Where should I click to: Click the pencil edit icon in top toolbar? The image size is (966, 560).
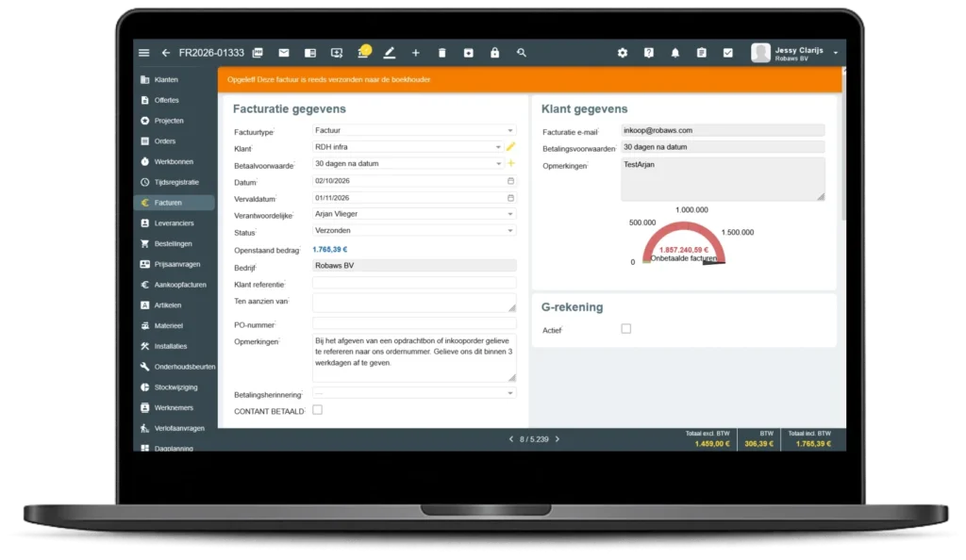[390, 53]
